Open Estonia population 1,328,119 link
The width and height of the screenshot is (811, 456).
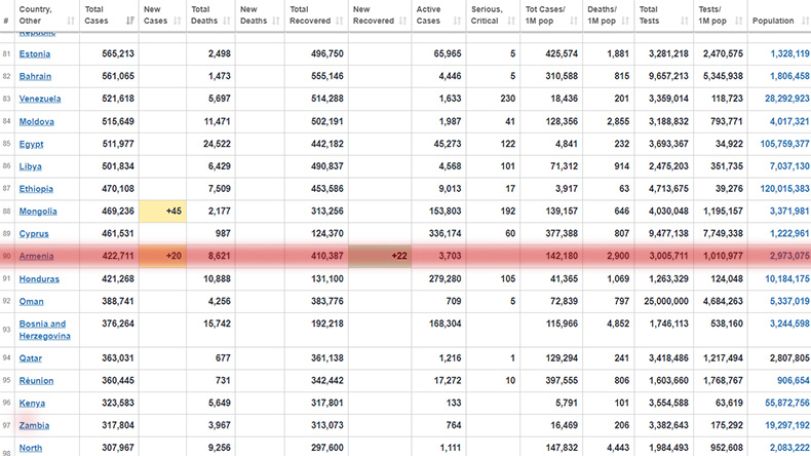point(790,54)
